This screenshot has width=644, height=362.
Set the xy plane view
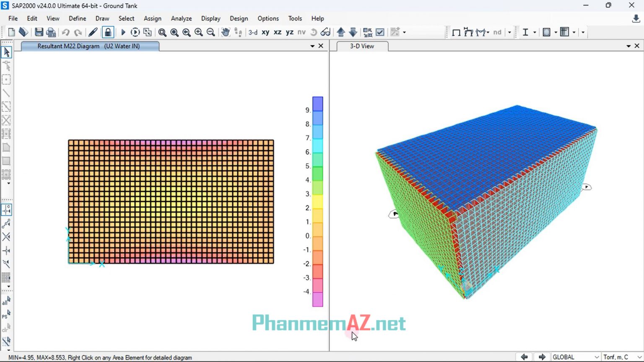coord(265,32)
